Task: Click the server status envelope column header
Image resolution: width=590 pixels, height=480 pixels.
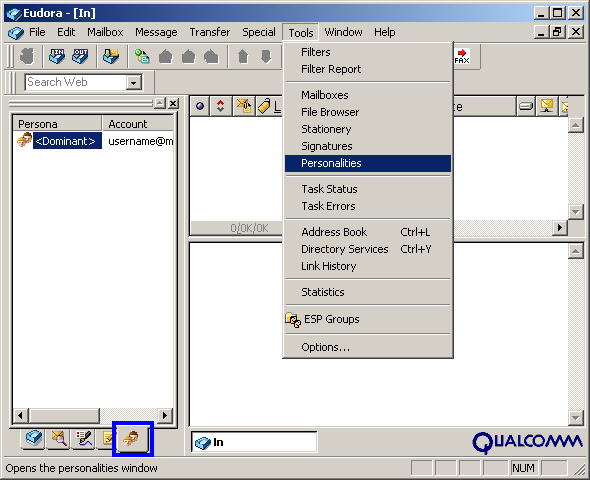Action: point(546,106)
